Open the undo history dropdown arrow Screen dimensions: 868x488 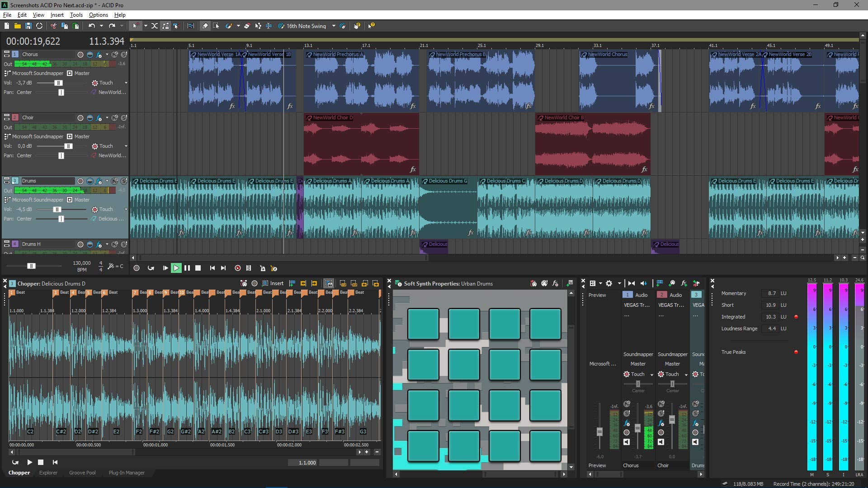[101, 26]
